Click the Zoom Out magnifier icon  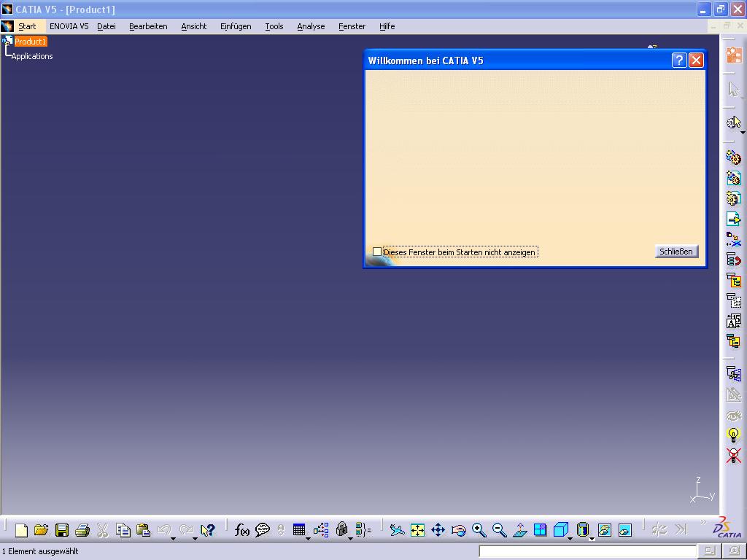[x=499, y=530]
